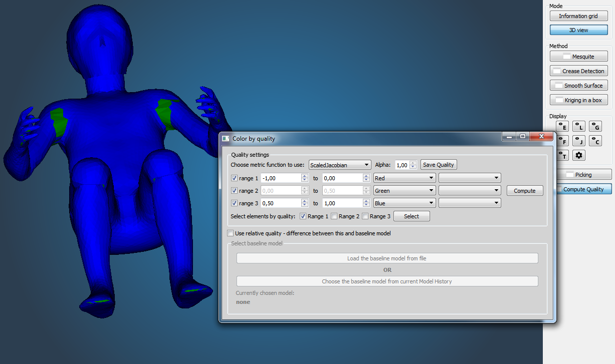This screenshot has width=615, height=364.
Task: Uncheck the range 3 checkbox
Action: (234, 203)
